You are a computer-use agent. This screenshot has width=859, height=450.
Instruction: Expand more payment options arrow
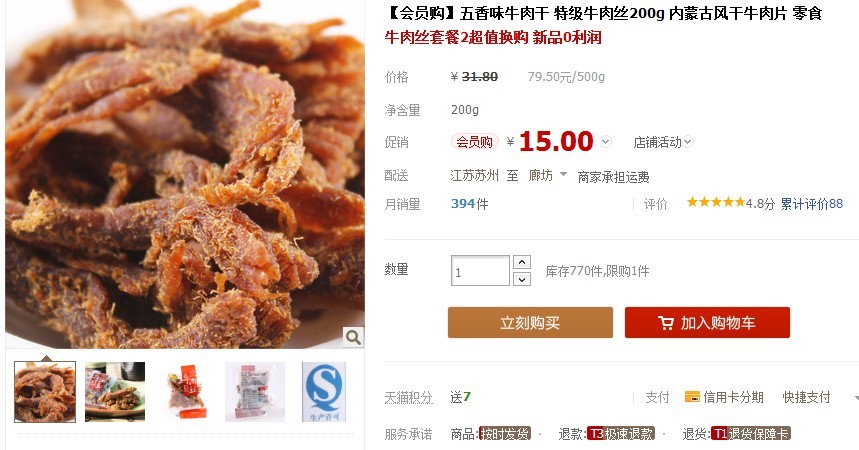tap(855, 397)
